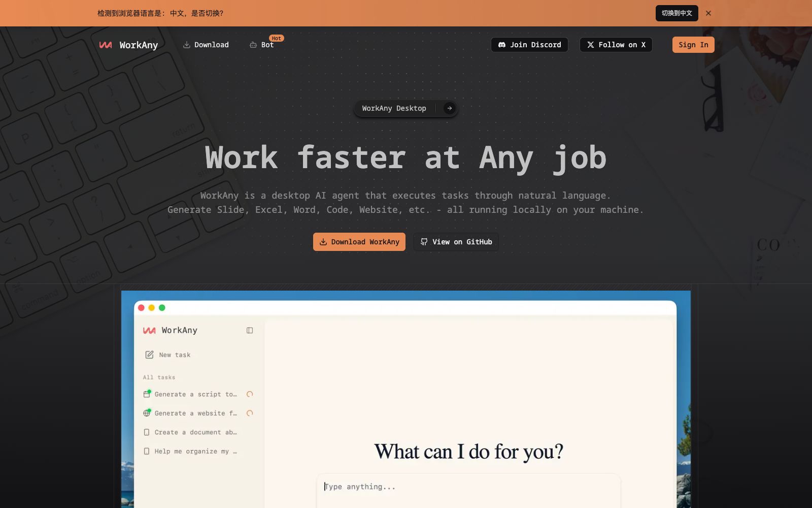The width and height of the screenshot is (812, 508).
Task: Follow WorkAny on X
Action: 616,45
